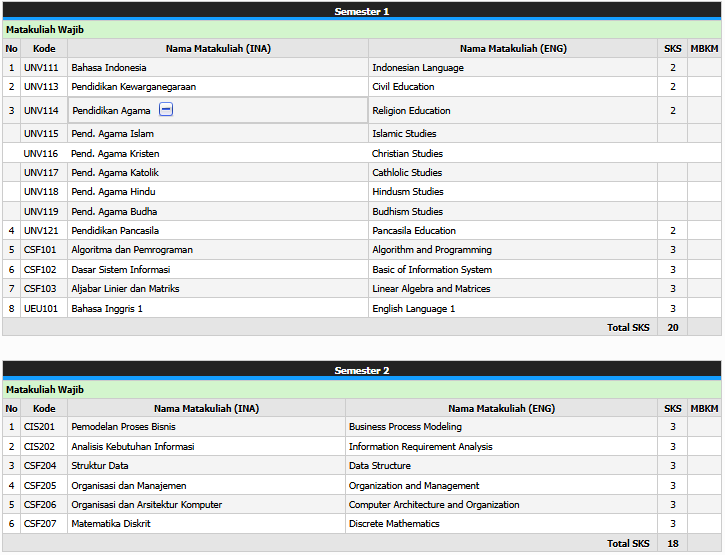Click code UNV114
Viewport: 725px width, 555px height.
pyautogui.click(x=41, y=111)
